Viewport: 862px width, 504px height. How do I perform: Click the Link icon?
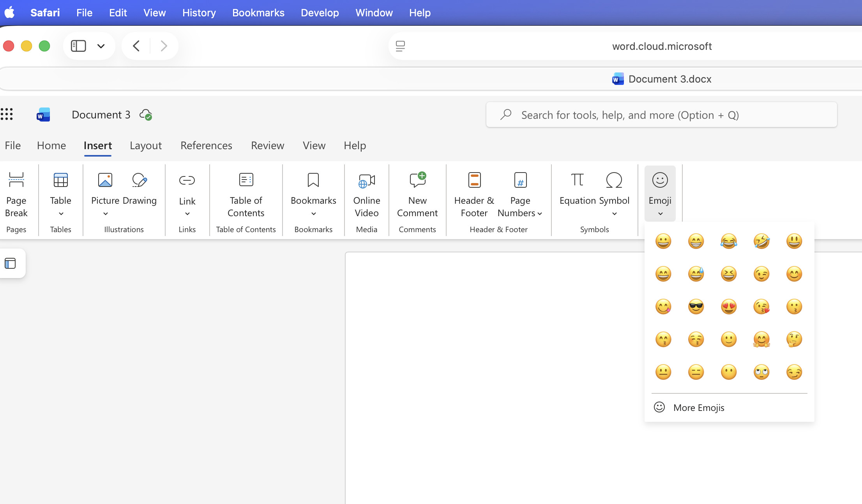(187, 180)
